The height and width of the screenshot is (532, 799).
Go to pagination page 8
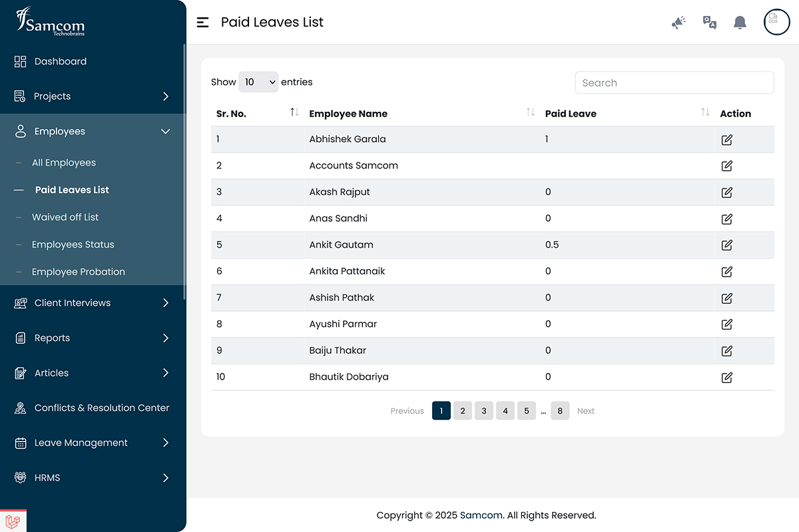coord(560,411)
